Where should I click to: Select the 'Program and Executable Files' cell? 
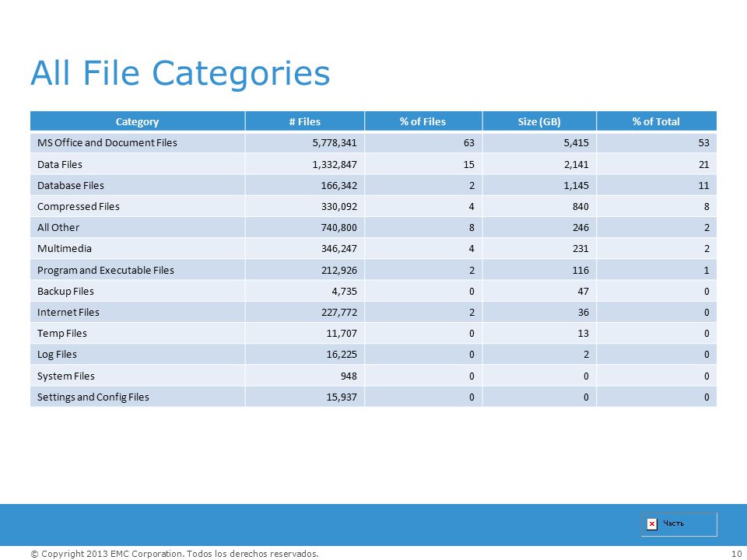point(137,270)
